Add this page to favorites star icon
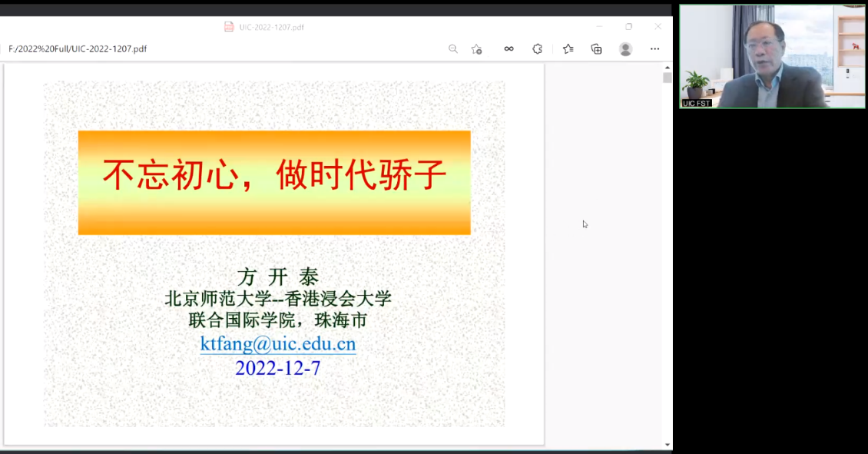 click(477, 49)
